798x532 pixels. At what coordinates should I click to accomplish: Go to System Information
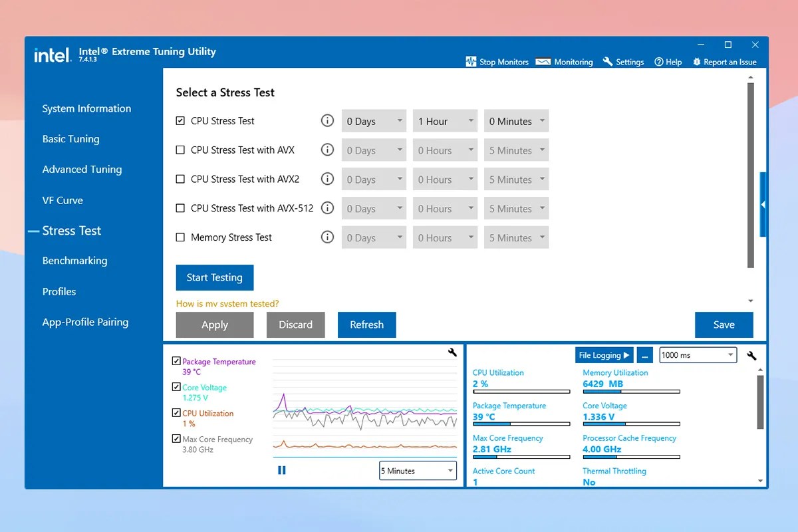point(86,108)
